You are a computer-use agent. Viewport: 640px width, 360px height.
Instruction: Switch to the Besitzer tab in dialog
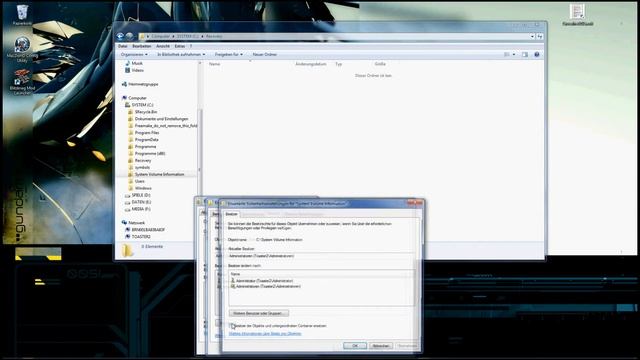[231, 214]
